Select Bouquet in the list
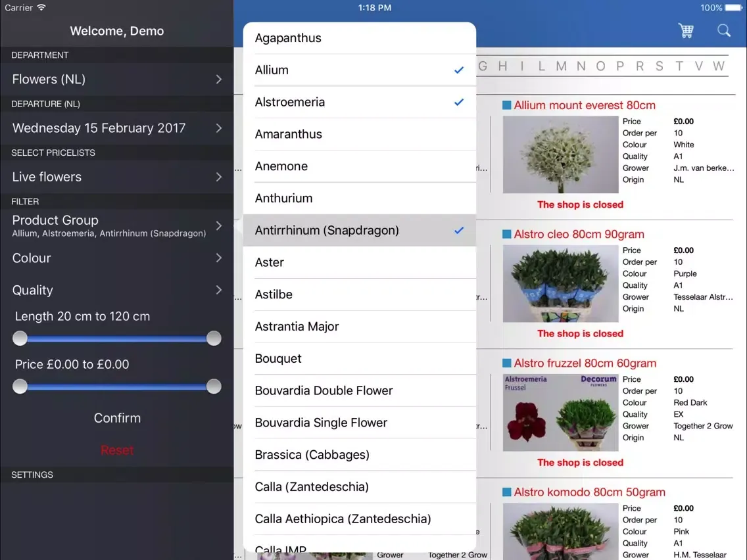747x560 pixels. pyautogui.click(x=360, y=359)
